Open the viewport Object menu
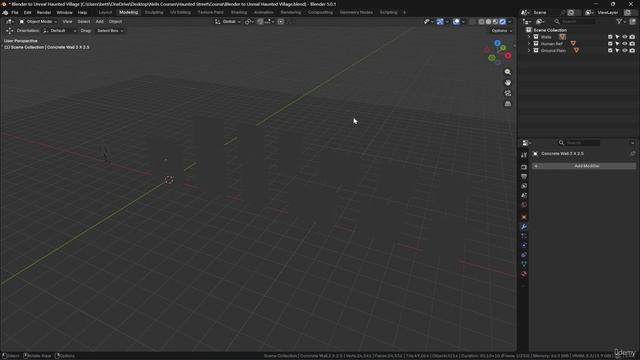640x360 pixels. coord(116,22)
